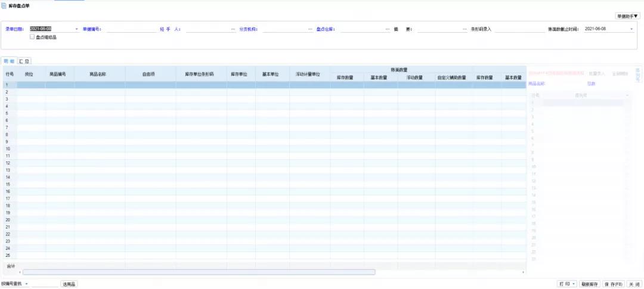Click the 刷新库存 button

(x=589, y=284)
